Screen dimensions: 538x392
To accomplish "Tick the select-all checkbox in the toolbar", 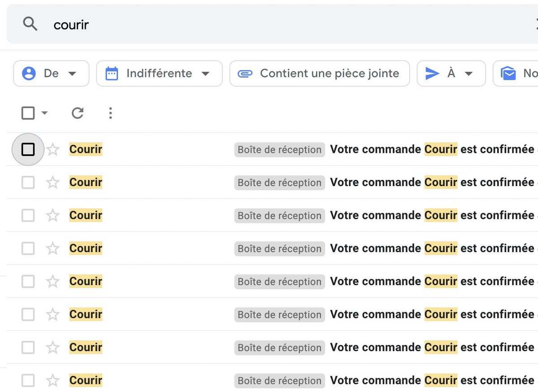I will (28, 113).
